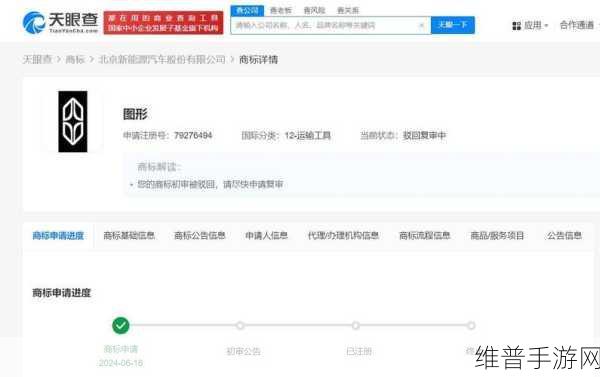Click the 已注册 step label
Viewport: 600px width, 377px height.
coord(359,351)
